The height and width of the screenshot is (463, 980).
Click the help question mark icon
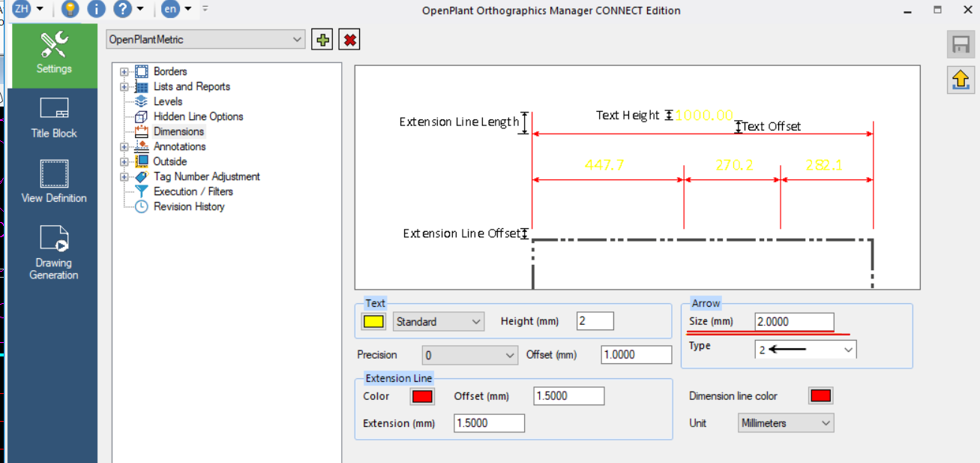coord(123,9)
